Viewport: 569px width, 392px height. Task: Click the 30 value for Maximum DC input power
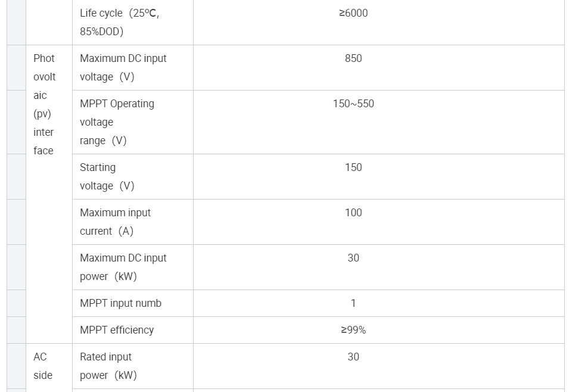point(353,258)
